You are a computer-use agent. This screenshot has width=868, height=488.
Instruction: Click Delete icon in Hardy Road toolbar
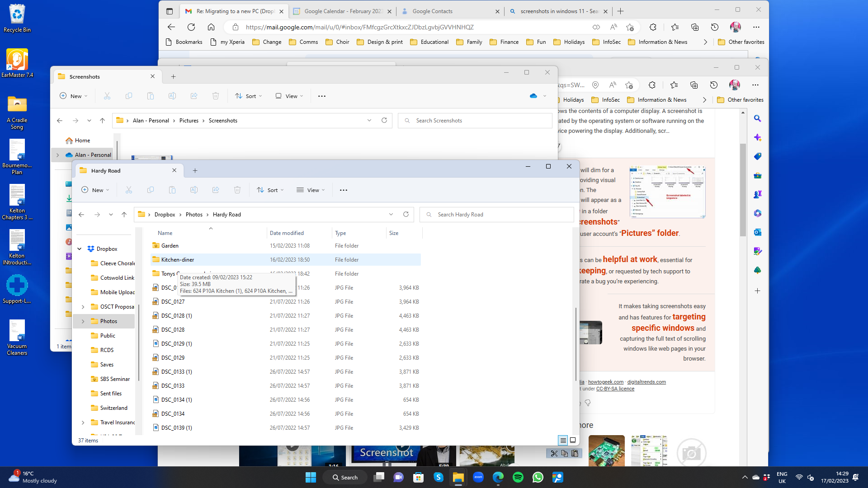pyautogui.click(x=237, y=190)
